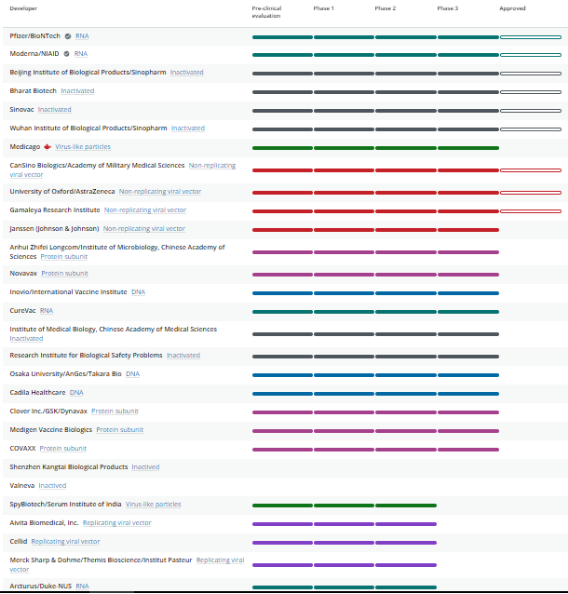
Task: Click the Phase 1 column header
Action: 324,8
